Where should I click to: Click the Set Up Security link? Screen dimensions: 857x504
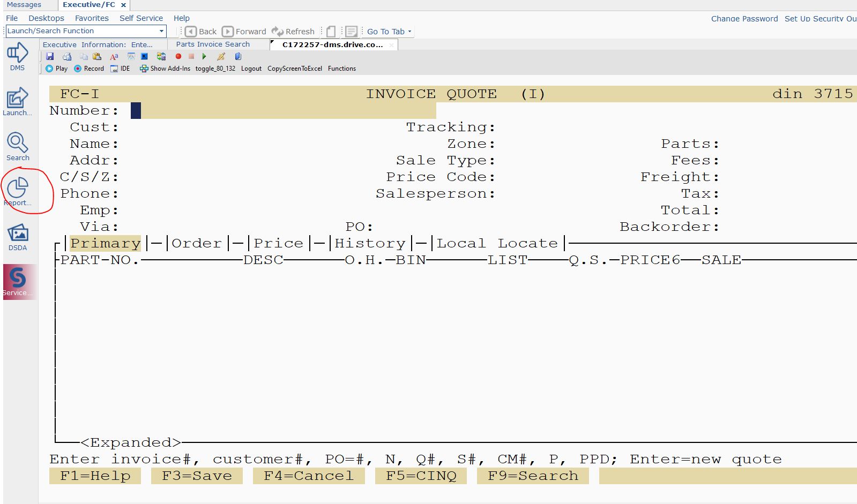point(821,19)
